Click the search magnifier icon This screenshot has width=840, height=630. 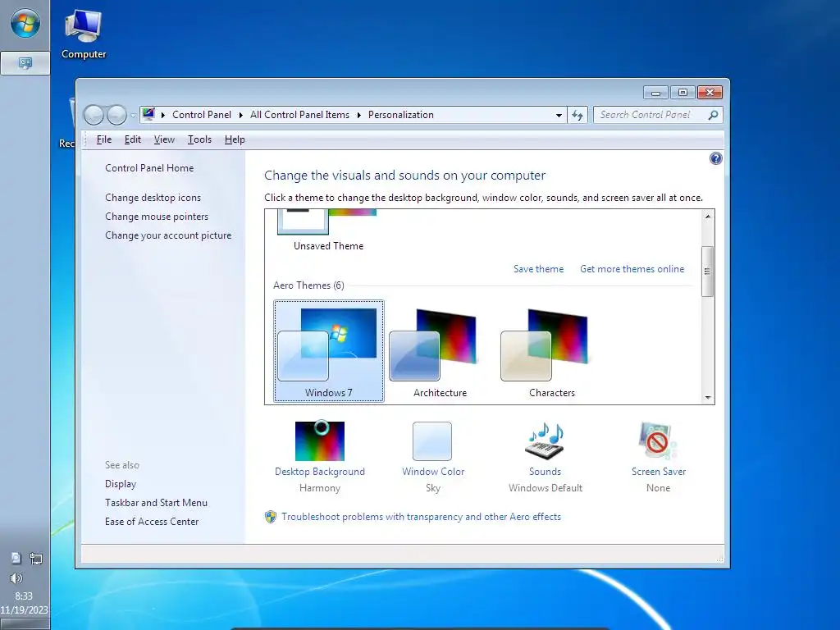713,115
